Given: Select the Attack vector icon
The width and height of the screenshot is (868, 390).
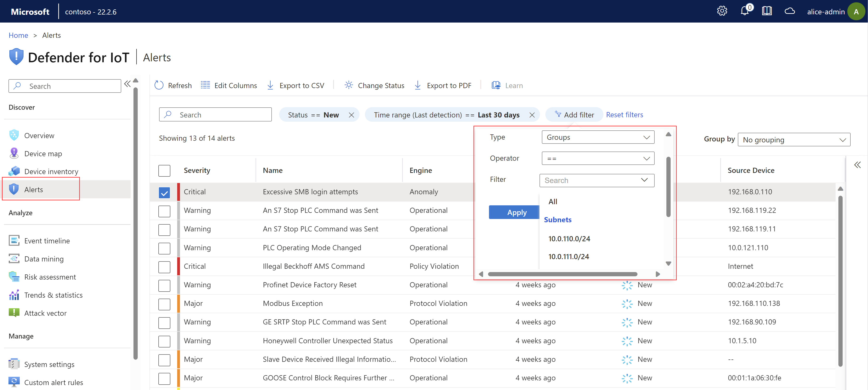Looking at the screenshot, I should pos(14,312).
